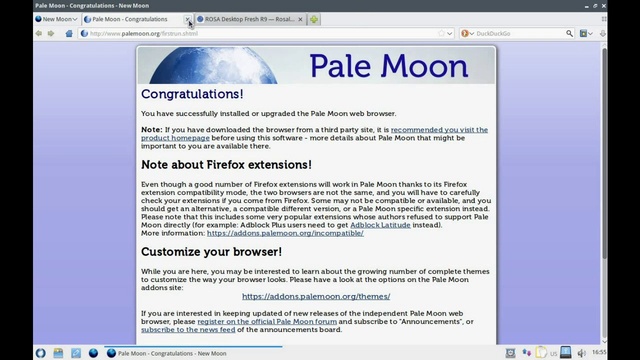
Task: Expand the address bar history dropdown arrow
Action: [x=450, y=33]
